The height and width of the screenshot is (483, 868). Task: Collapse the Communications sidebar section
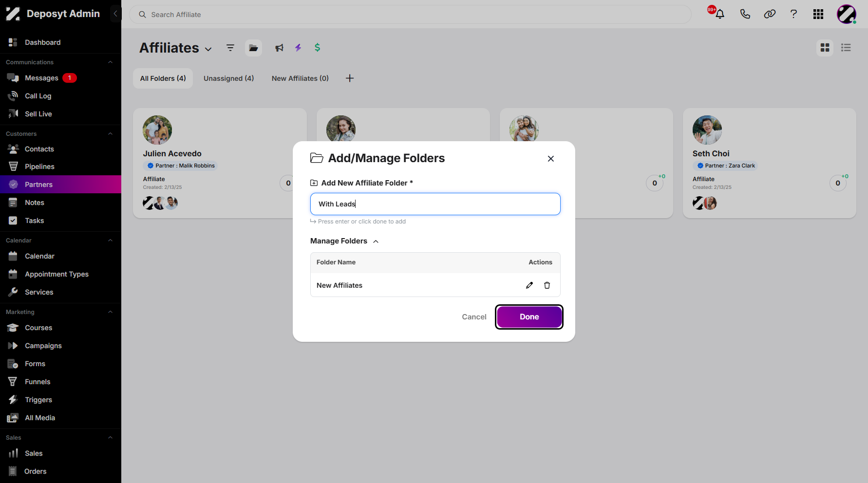[110, 62]
